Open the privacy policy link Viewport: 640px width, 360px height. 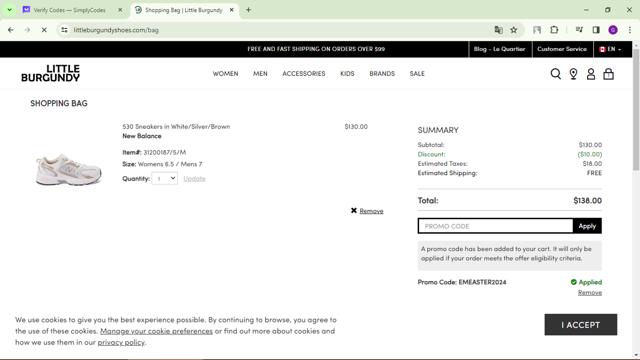click(121, 342)
